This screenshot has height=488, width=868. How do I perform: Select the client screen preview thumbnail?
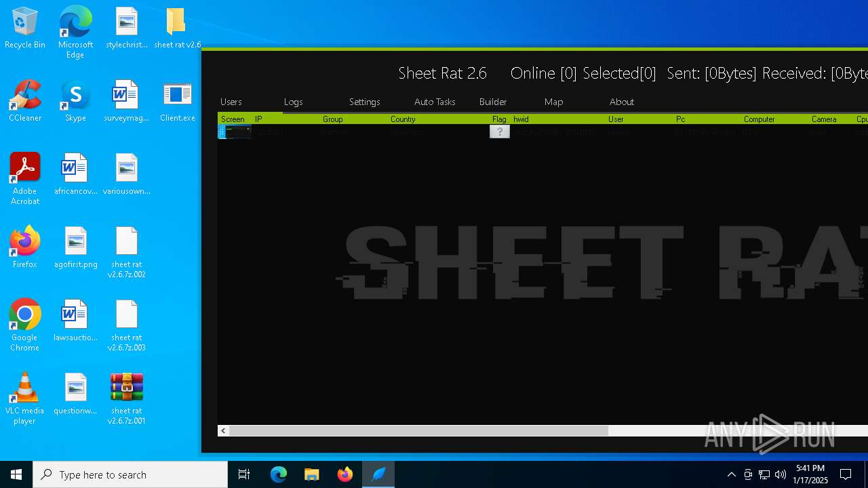[235, 132]
